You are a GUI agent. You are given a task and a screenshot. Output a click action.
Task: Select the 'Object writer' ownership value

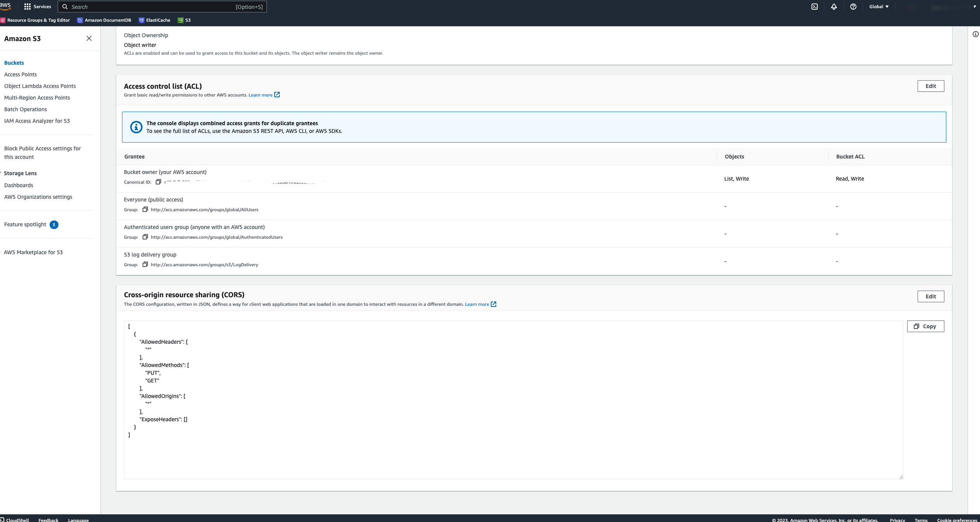tap(140, 45)
